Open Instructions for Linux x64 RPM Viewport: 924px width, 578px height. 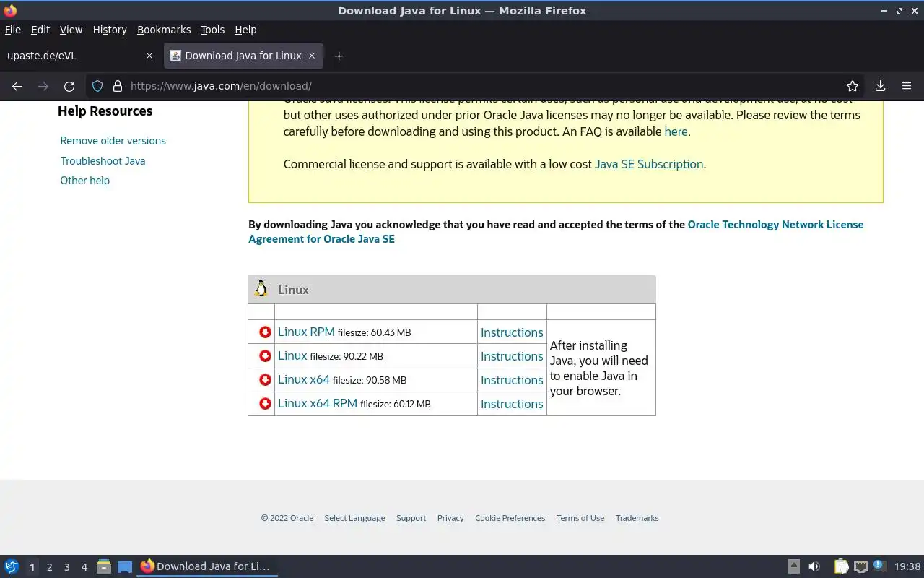(x=512, y=404)
